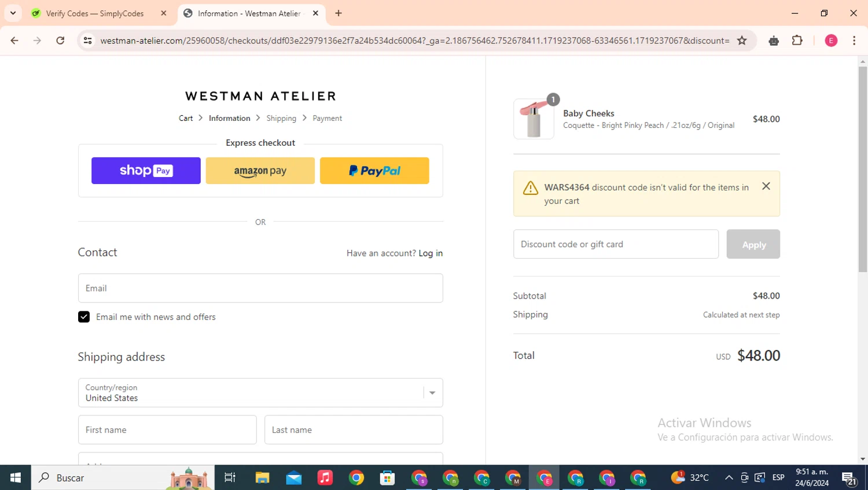
Task: Click the warning triangle icon
Action: coord(531,188)
